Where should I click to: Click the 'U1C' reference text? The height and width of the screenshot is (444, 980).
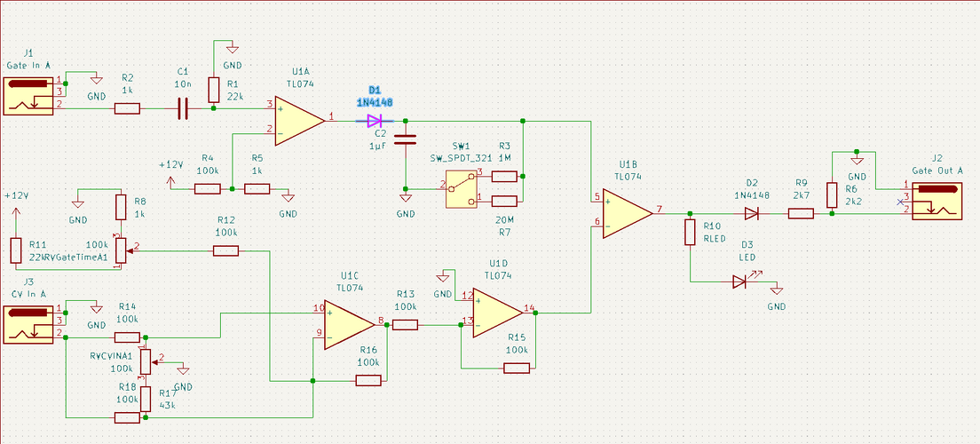click(x=350, y=276)
